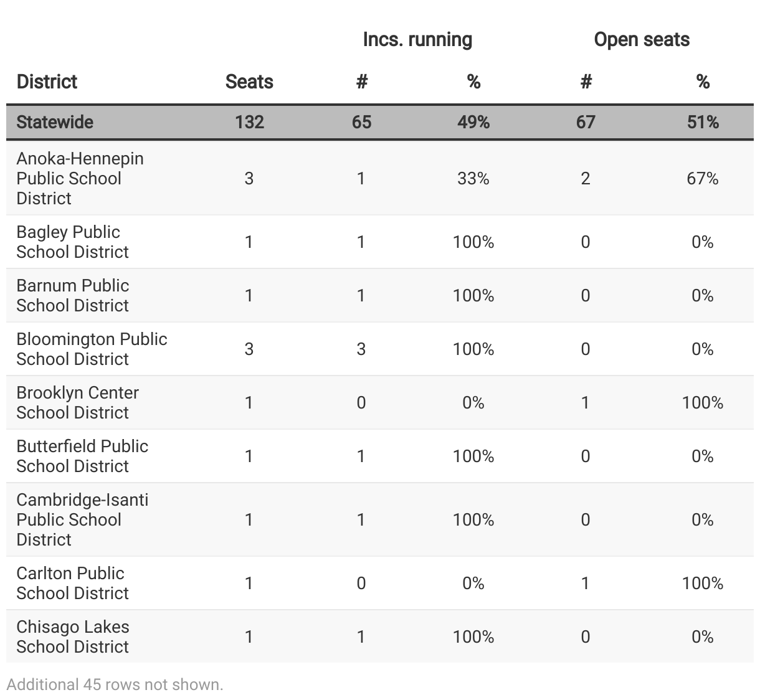Click the District column header
Viewport: 760px width, 700px height.
[47, 82]
